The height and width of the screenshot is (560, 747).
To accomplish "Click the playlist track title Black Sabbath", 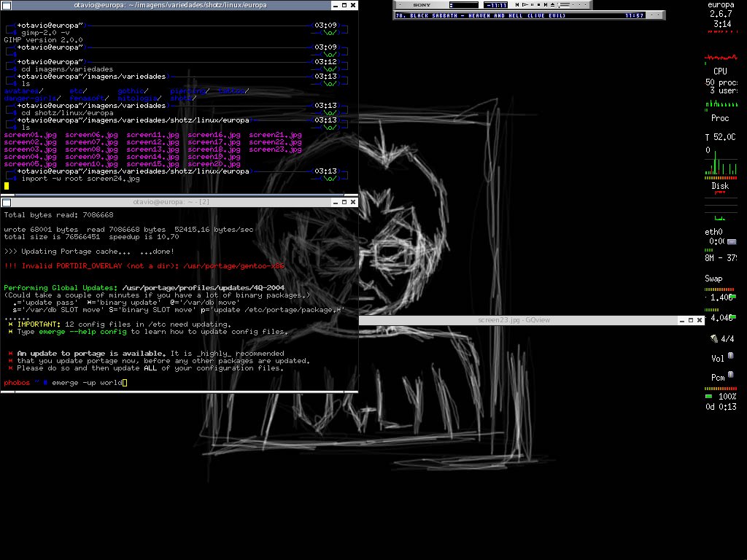I will click(x=481, y=16).
